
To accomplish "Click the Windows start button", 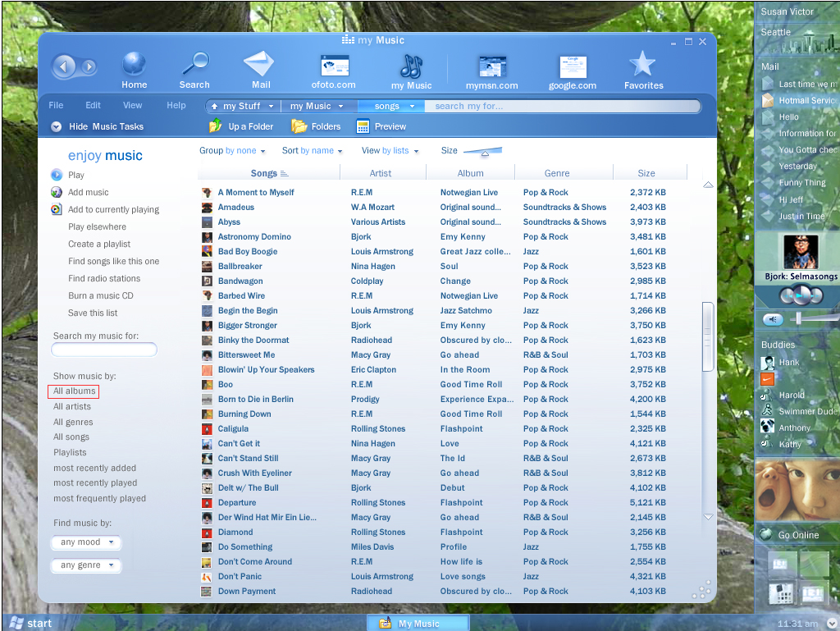I will pos(31,623).
